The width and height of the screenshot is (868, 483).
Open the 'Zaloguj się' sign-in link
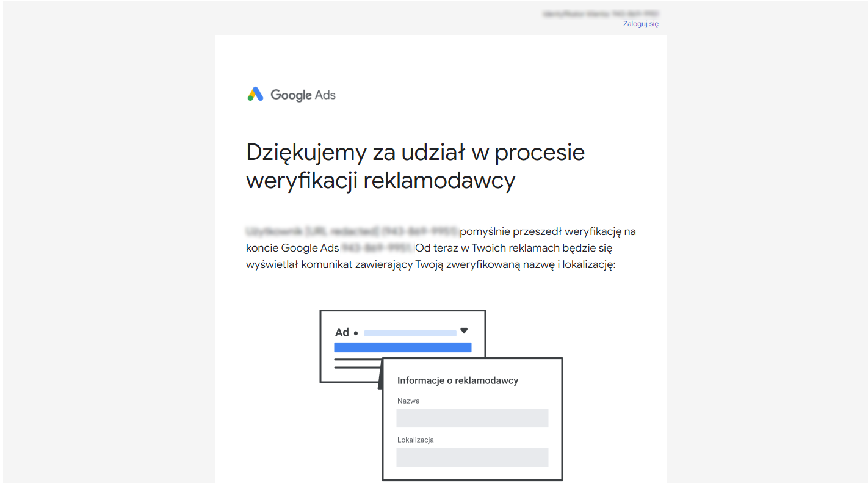click(640, 24)
